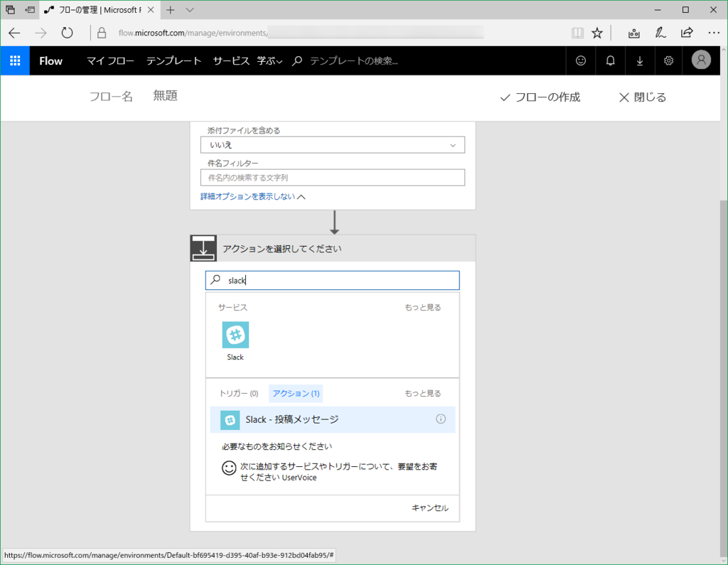Viewport: 728px width, 565px height.
Task: Open the settings gear icon
Action: [x=668, y=61]
